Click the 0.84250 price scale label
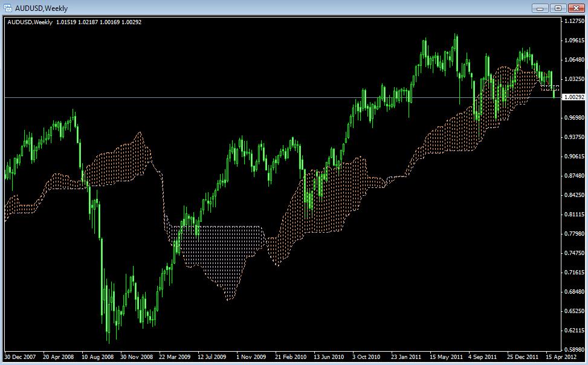The width and height of the screenshot is (588, 365). tap(574, 195)
